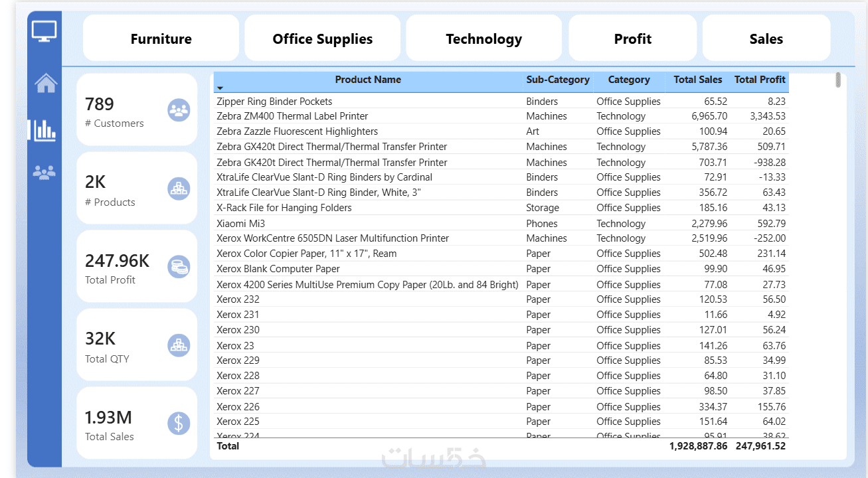Select the Zebra GX420t printer product name

click(x=332, y=147)
